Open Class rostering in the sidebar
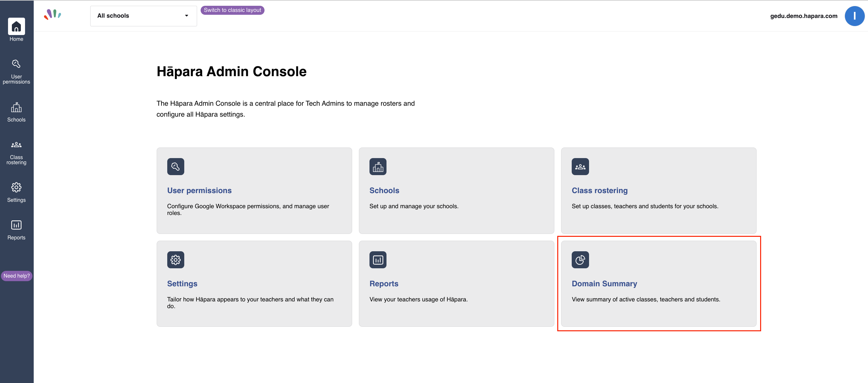This screenshot has width=868, height=383. tap(16, 153)
